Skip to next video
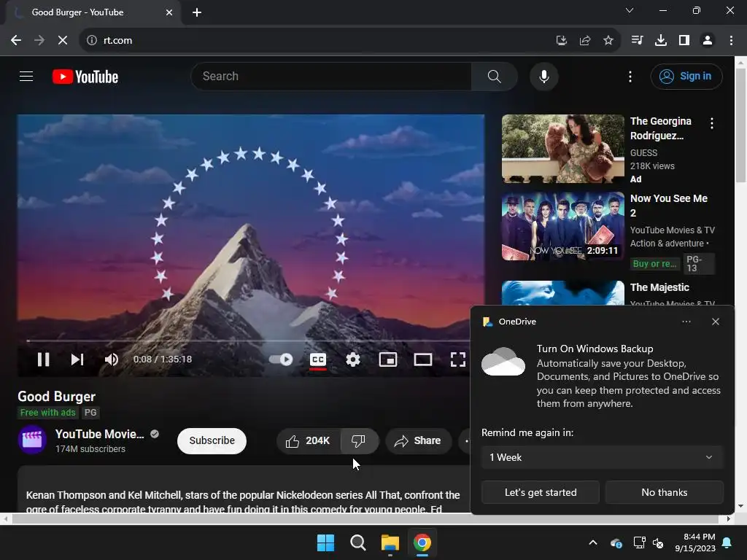 point(77,359)
